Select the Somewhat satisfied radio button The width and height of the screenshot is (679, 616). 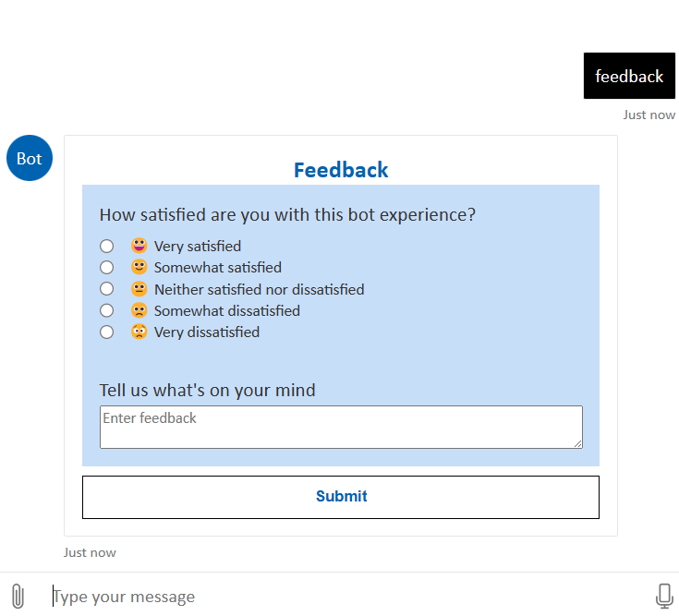[x=107, y=267]
